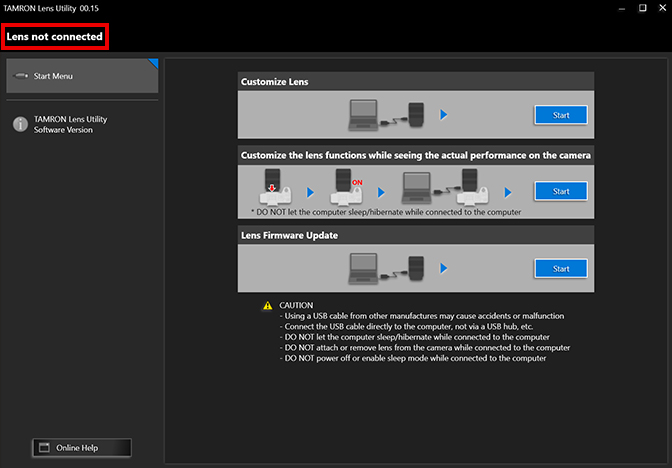Start the Customize Lens function
672x468 pixels.
pos(561,115)
